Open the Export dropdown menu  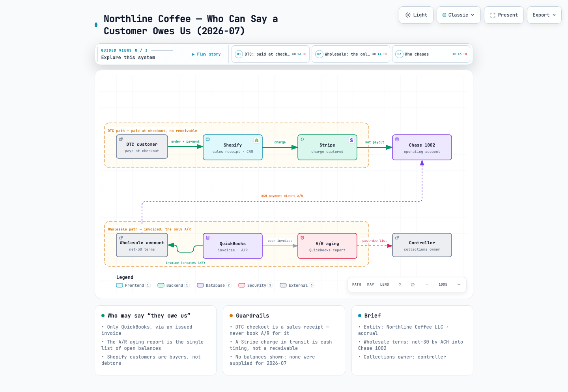pos(544,15)
